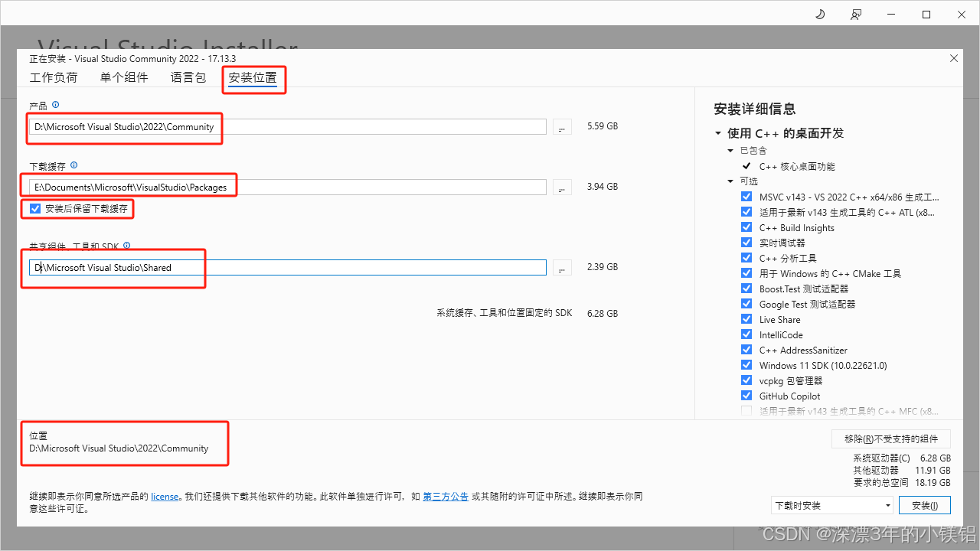
Task: Open the license link
Action: coord(165,496)
